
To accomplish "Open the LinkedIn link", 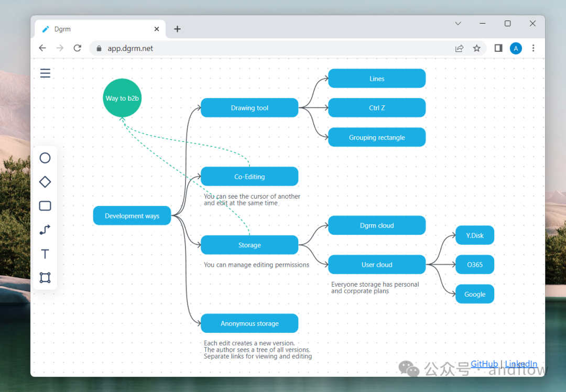I will click(x=521, y=364).
